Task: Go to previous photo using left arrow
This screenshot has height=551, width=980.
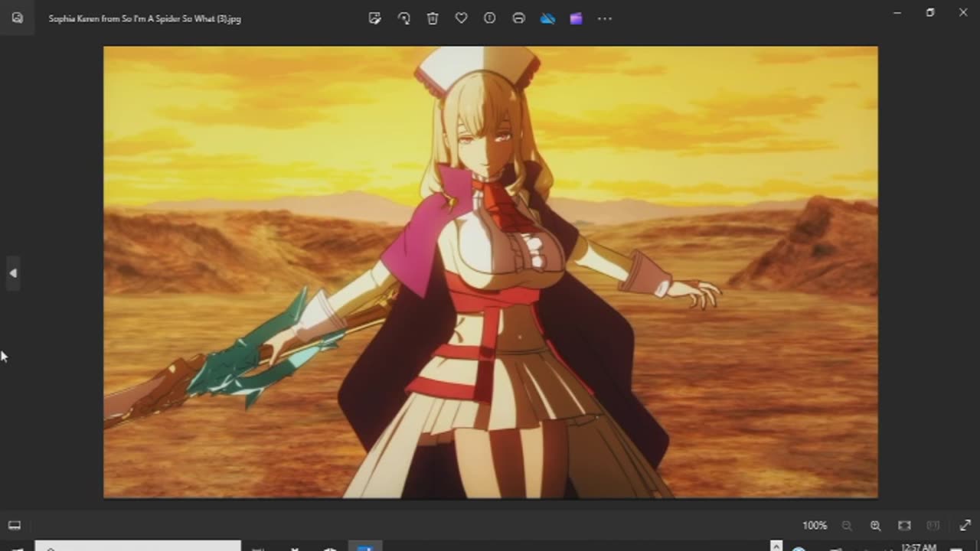Action: point(12,273)
